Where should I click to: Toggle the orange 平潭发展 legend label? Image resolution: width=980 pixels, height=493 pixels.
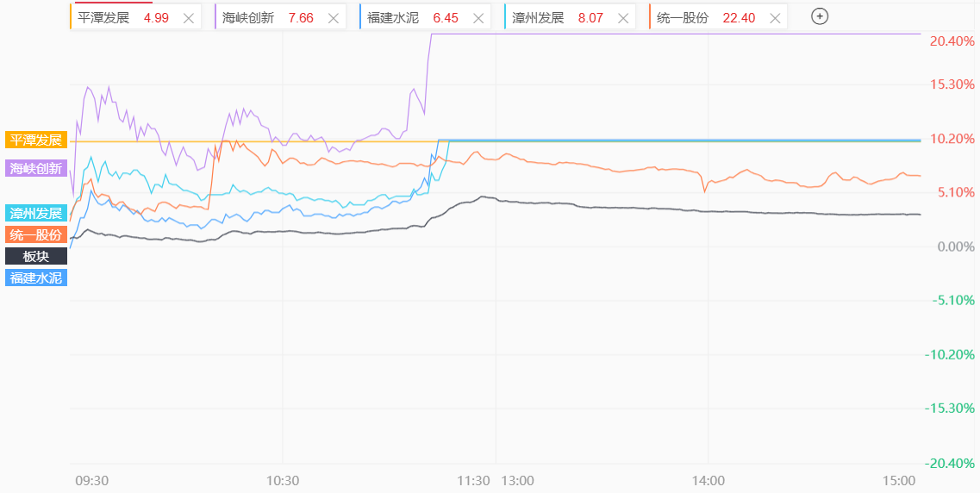(35, 140)
